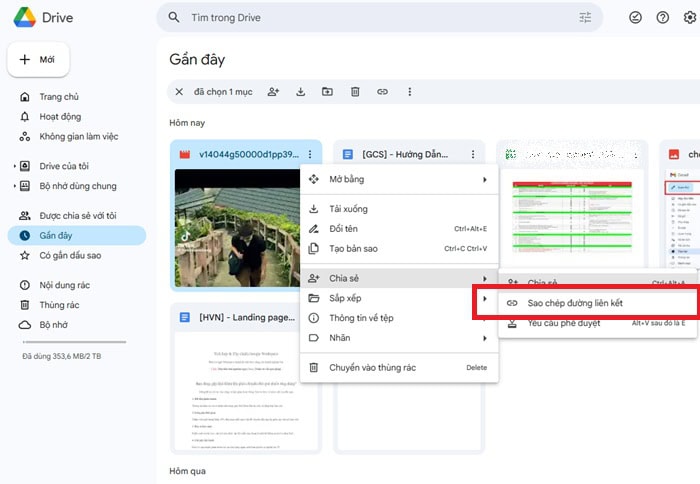
Task: Expand the Bộ nhớ dùng chung tree
Action: pos(14,186)
